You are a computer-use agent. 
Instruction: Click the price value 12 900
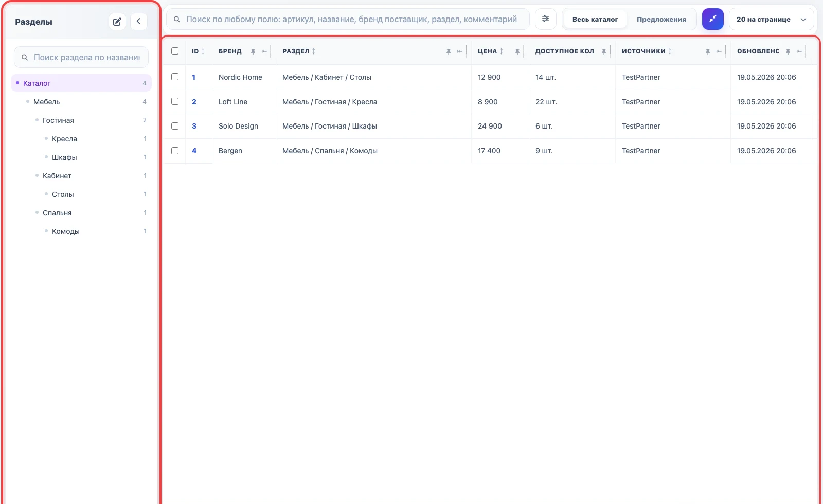click(x=489, y=77)
